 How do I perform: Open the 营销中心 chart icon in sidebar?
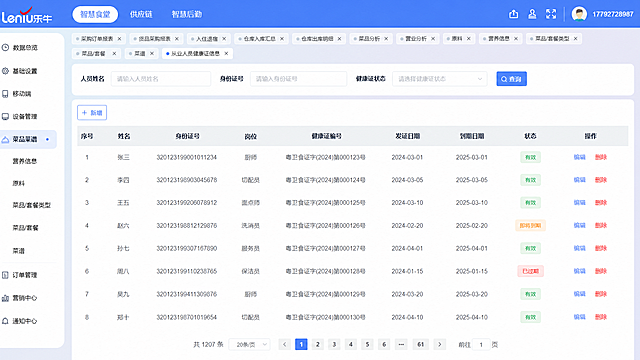[5, 298]
